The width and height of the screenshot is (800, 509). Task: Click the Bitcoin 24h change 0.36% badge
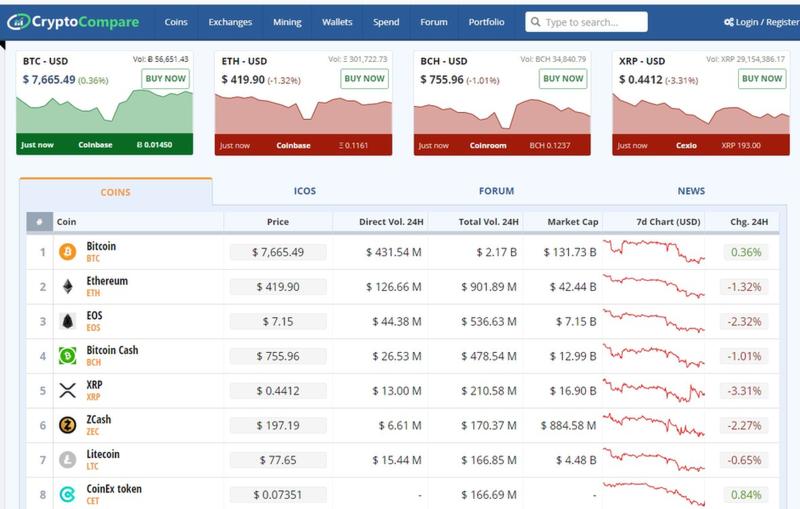pyautogui.click(x=746, y=252)
